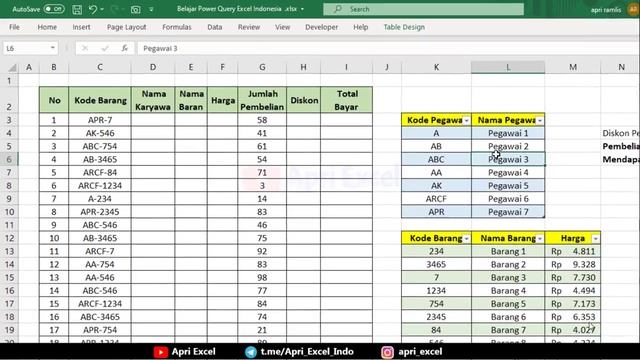Open the Nama Barang filter dropdown
Image resolution: width=640 pixels, height=360 pixels.
(x=540, y=238)
